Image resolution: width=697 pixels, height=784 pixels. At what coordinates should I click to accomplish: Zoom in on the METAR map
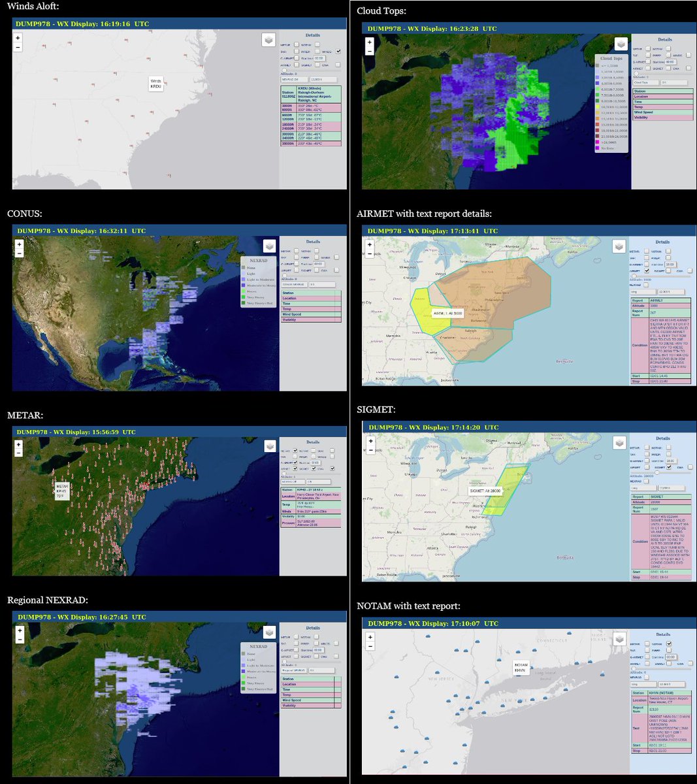19,444
